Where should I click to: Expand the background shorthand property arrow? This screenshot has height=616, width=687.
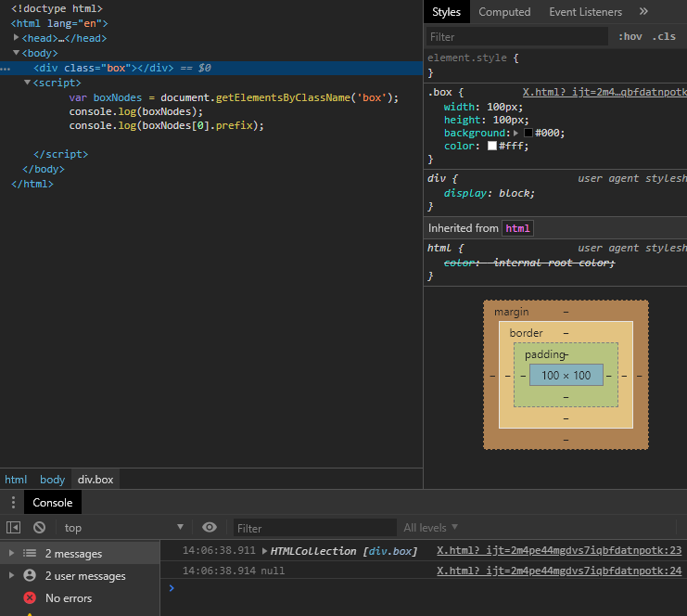point(516,133)
